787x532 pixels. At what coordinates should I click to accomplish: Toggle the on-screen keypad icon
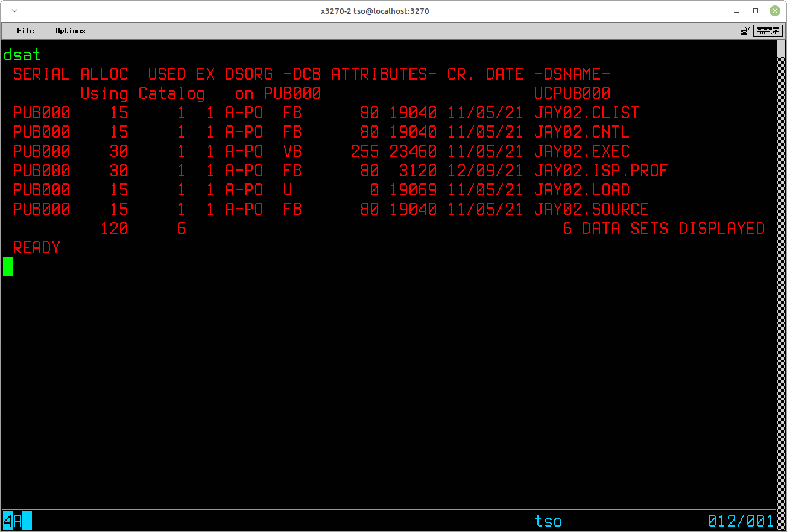[x=768, y=31]
